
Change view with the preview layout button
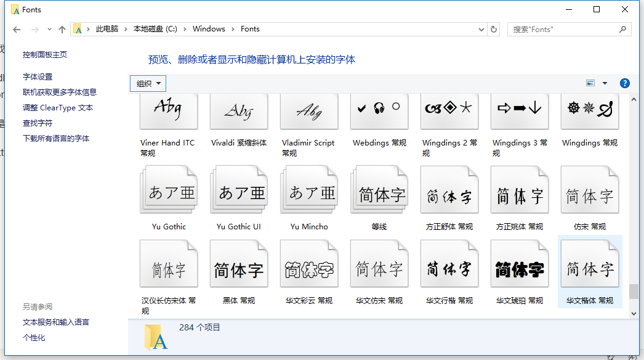(x=590, y=83)
